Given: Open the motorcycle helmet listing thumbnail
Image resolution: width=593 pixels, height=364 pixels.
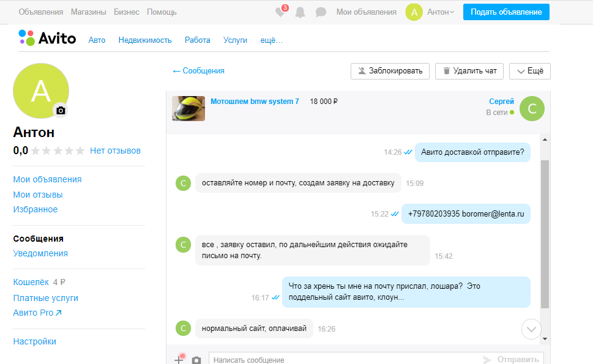Looking at the screenshot, I should [x=188, y=108].
